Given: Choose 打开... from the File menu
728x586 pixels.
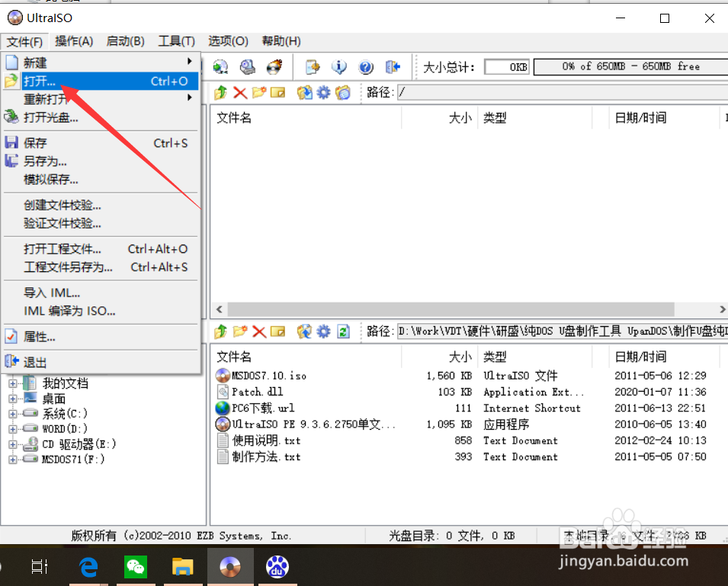Looking at the screenshot, I should tap(101, 82).
